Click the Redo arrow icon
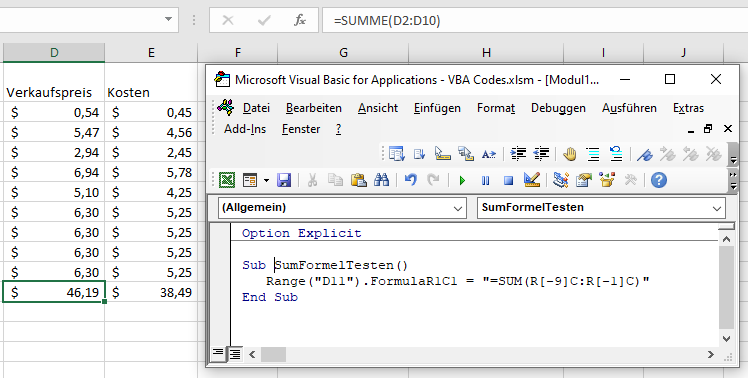Image resolution: width=748 pixels, height=378 pixels. (433, 180)
